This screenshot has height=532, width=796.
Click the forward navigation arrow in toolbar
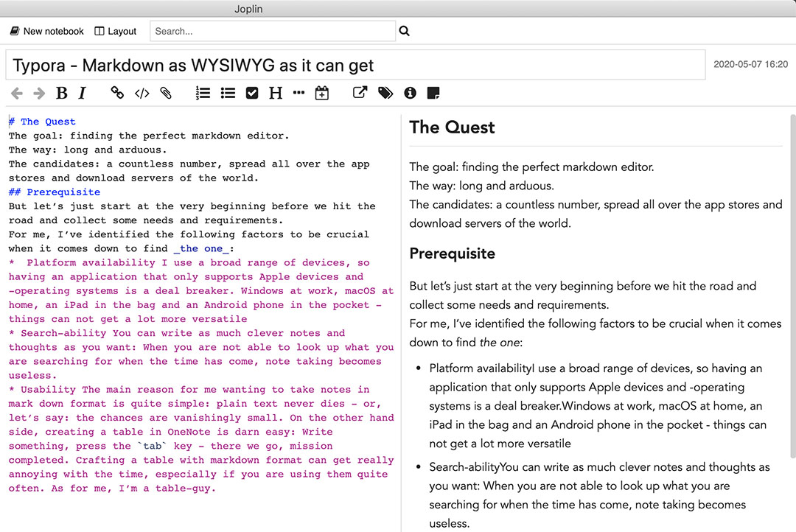click(x=39, y=94)
